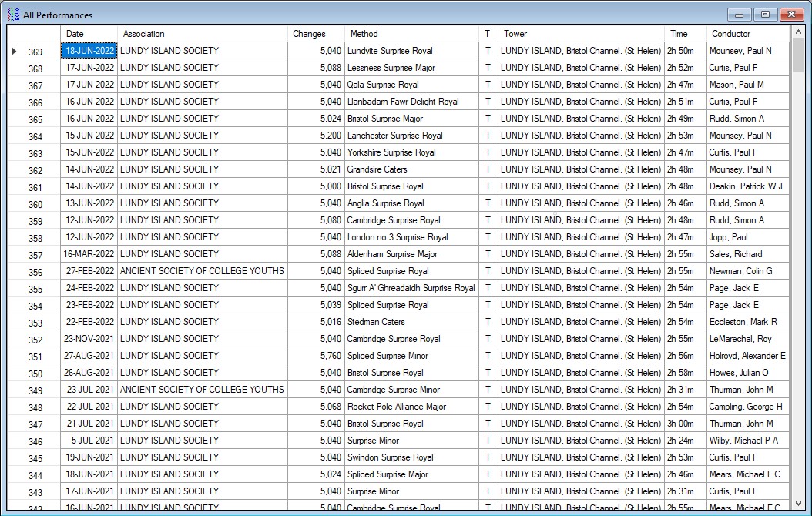This screenshot has height=516, width=812.
Task: Select the 18-JUN-2022 date cell
Action: pyautogui.click(x=89, y=51)
